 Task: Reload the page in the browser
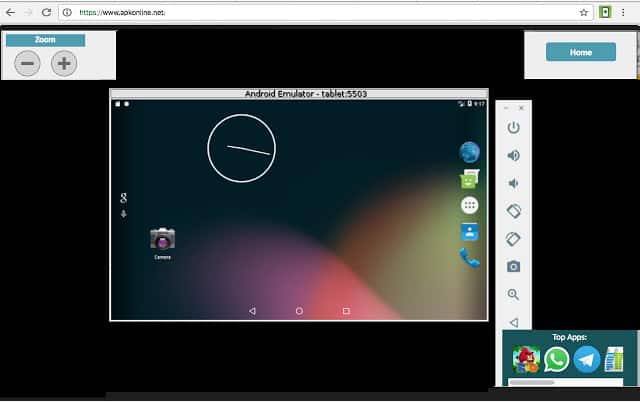click(46, 12)
